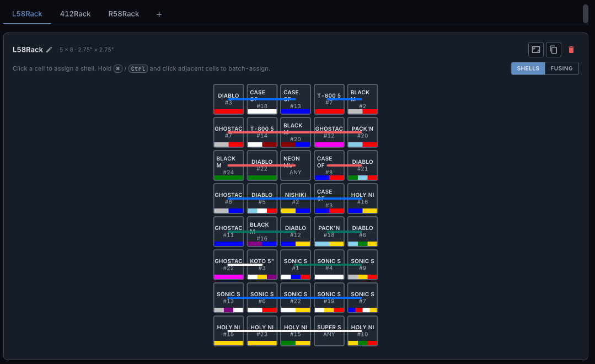Image resolution: width=595 pixels, height=364 pixels.
Task: Click the pencil icon to rename L58Rack
Action: tap(49, 50)
